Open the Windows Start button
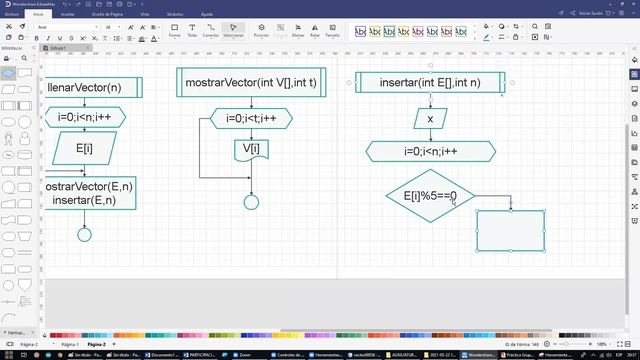Screen dimensions: 640x360 [x=9, y=355]
